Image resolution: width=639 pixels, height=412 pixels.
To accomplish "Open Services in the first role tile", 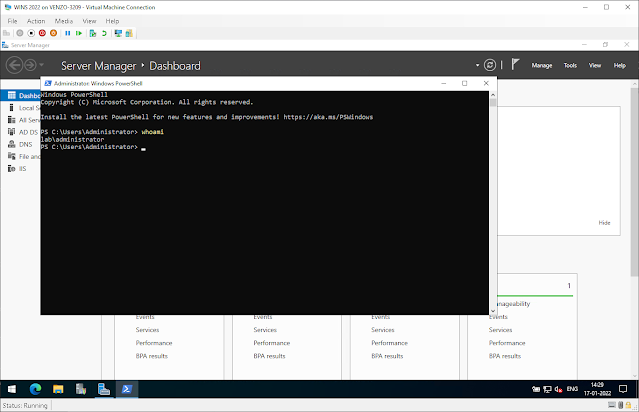I will pos(148,330).
